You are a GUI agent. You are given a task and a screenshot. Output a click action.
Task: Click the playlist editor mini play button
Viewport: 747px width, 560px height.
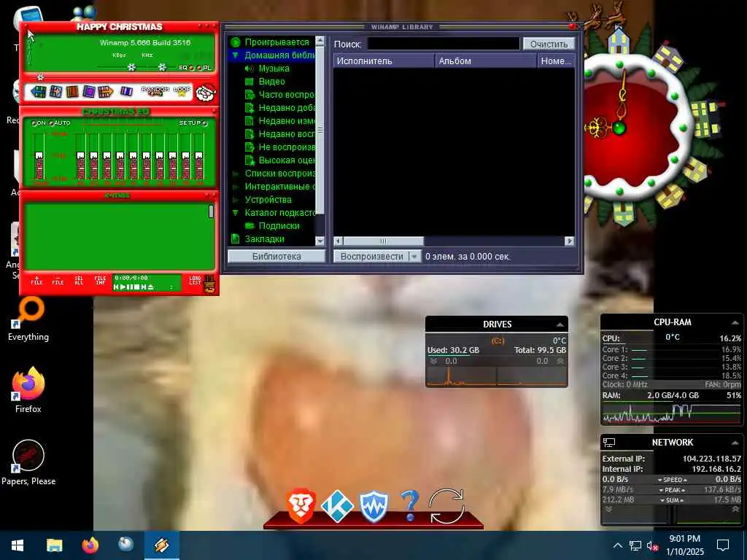point(123,287)
